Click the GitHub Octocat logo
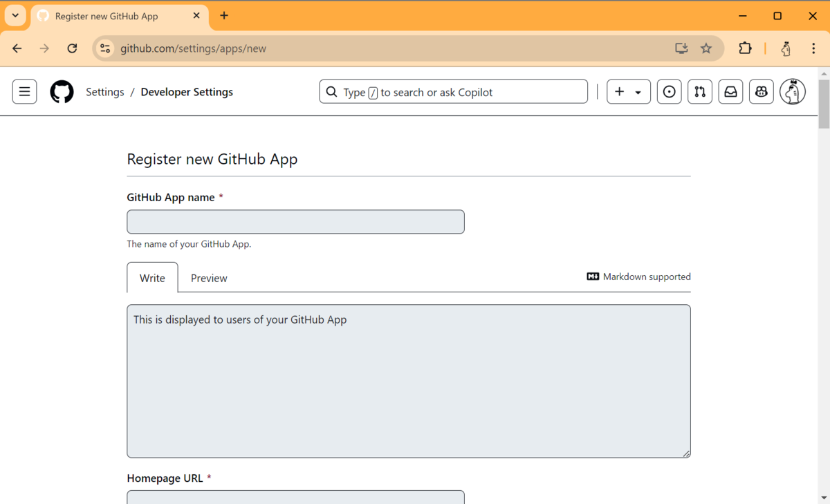830x504 pixels. point(62,91)
